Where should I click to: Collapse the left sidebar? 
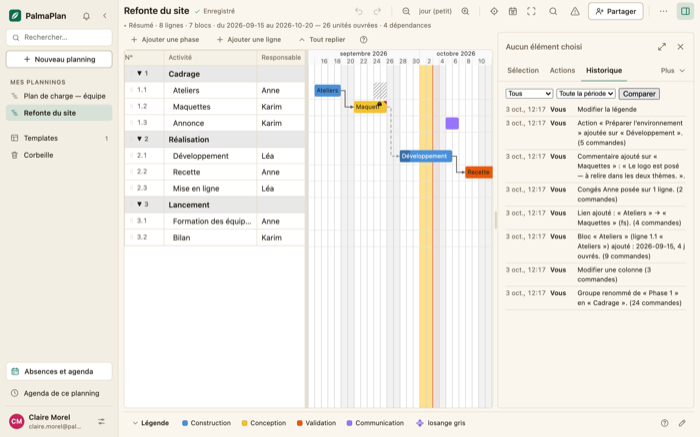pos(105,16)
